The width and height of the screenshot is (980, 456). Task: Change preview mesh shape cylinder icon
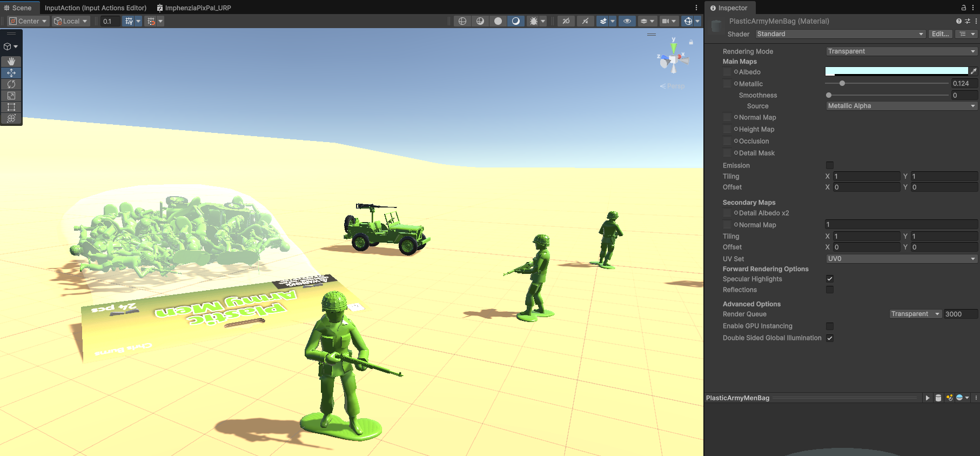tap(938, 398)
